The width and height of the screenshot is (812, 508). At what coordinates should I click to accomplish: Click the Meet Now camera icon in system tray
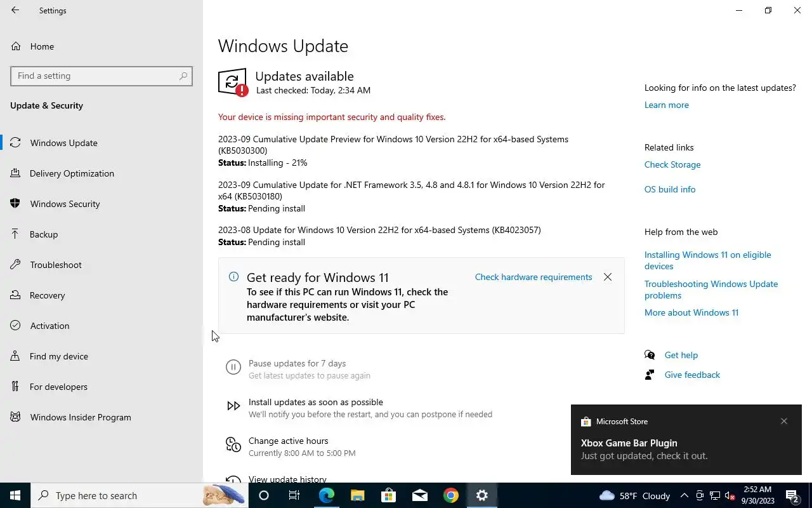[700, 495]
